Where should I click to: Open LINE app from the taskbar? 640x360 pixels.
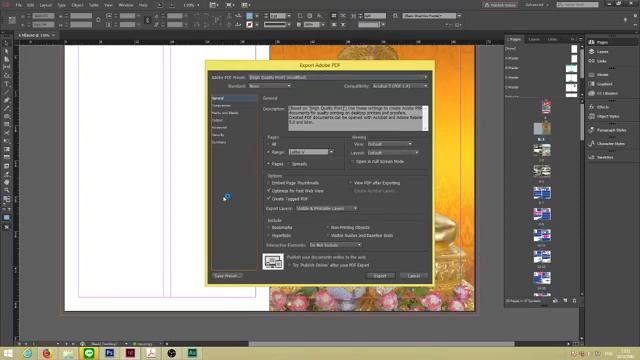(89, 353)
